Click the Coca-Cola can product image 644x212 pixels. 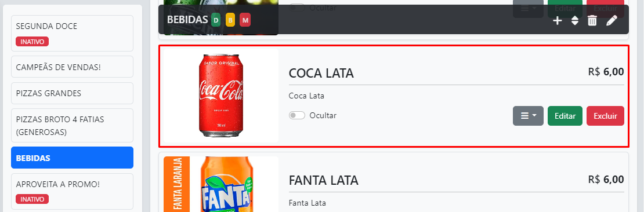221,96
